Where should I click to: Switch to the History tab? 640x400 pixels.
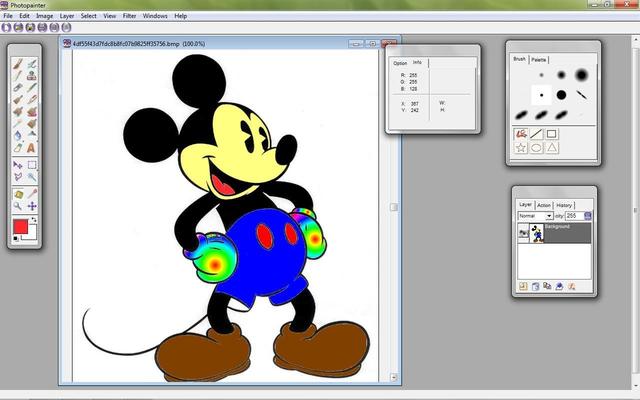tap(564, 205)
